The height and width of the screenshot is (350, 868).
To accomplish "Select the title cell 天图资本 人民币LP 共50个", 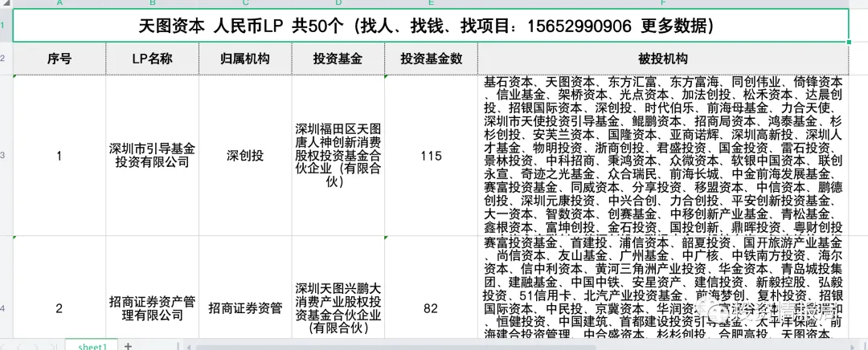I will point(431,26).
